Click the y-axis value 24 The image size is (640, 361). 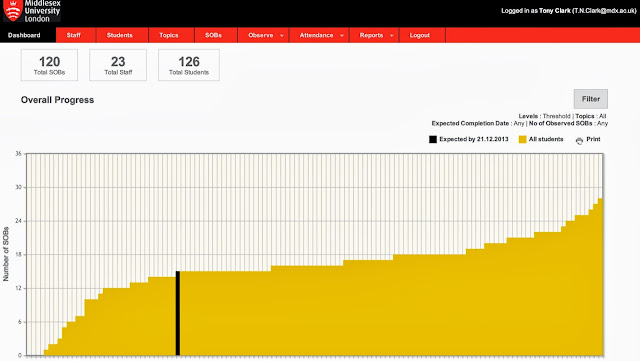click(18, 221)
